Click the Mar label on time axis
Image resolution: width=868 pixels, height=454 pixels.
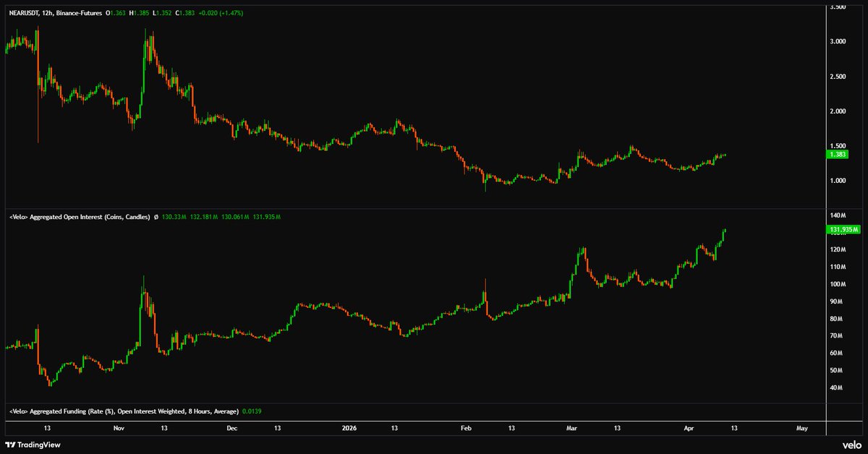(x=570, y=428)
